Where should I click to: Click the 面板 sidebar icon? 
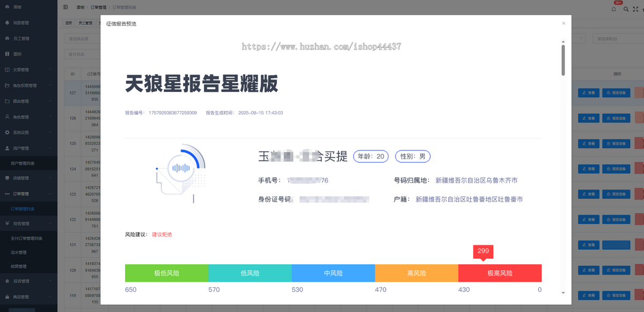[x=7, y=8]
